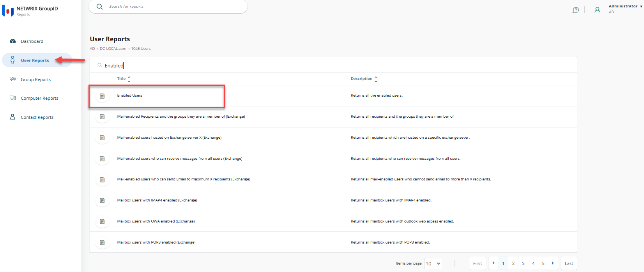Click the Search for reports field
The image size is (644, 272).
tap(168, 7)
